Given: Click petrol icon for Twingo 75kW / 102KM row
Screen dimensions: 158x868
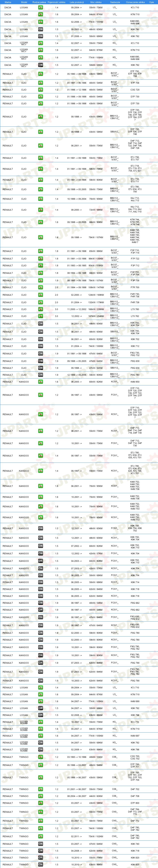Looking at the screenshot, I should pos(40,836).
